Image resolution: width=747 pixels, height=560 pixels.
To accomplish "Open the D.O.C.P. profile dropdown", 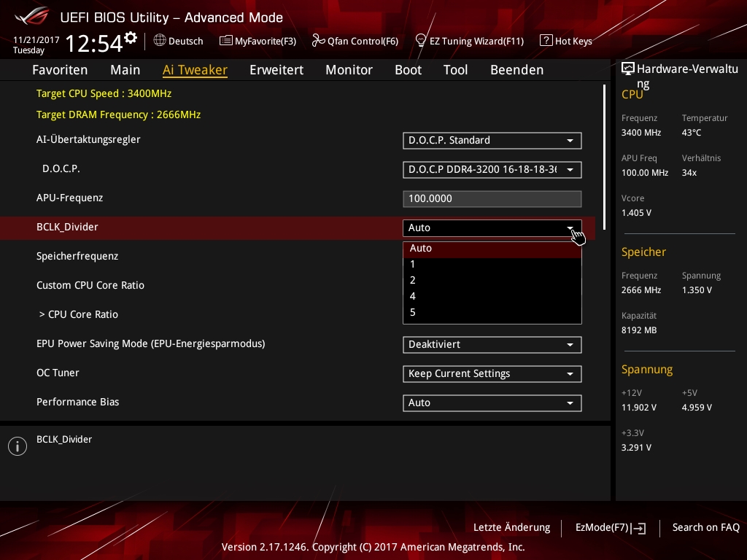I will click(x=492, y=169).
